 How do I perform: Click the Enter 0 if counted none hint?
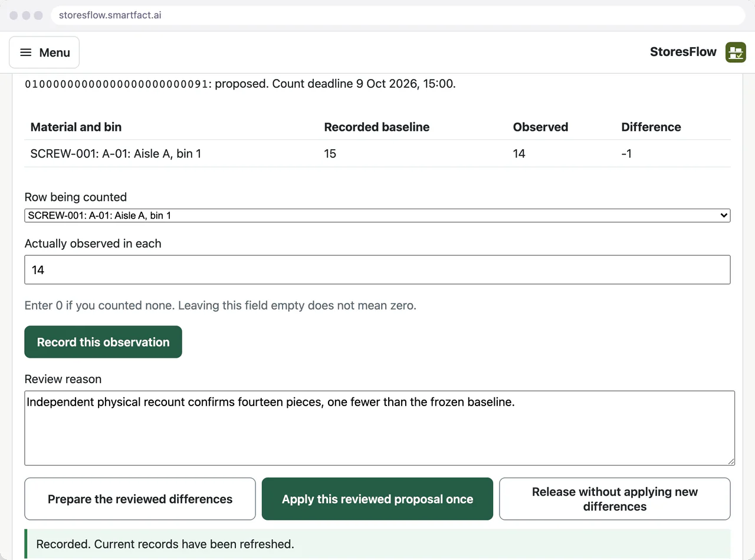221,305
